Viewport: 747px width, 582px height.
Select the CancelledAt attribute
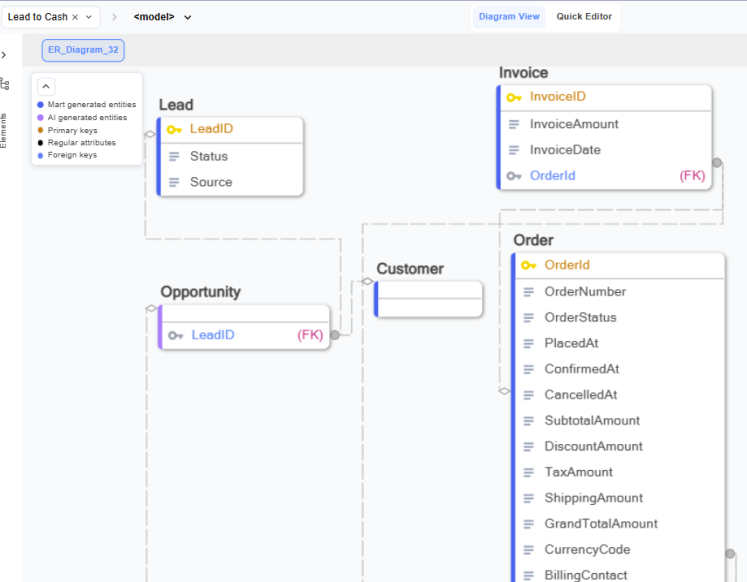click(581, 395)
